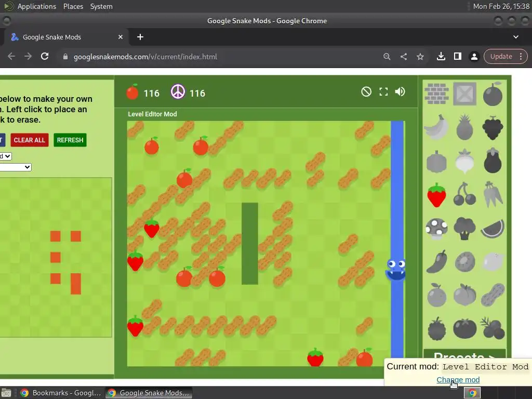Switch to Bookmarks window in taskbar
This screenshot has width=532, height=399.
click(61, 393)
